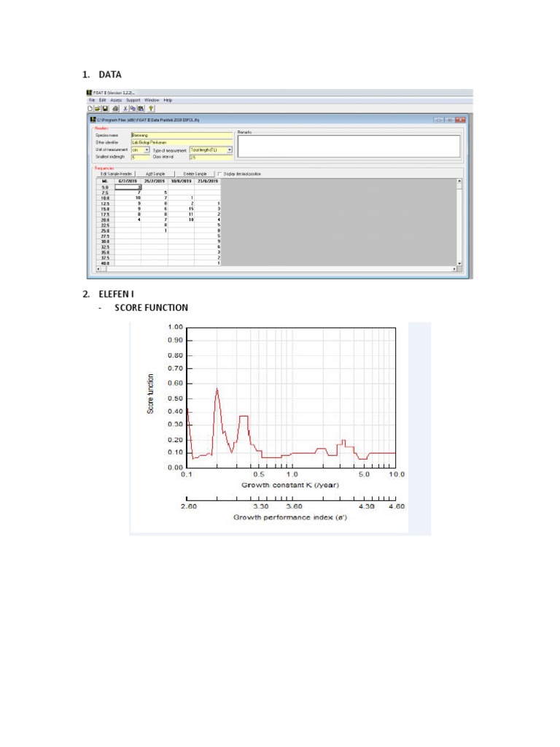Click the Add Sample button
560x747 pixels.
pos(155,174)
